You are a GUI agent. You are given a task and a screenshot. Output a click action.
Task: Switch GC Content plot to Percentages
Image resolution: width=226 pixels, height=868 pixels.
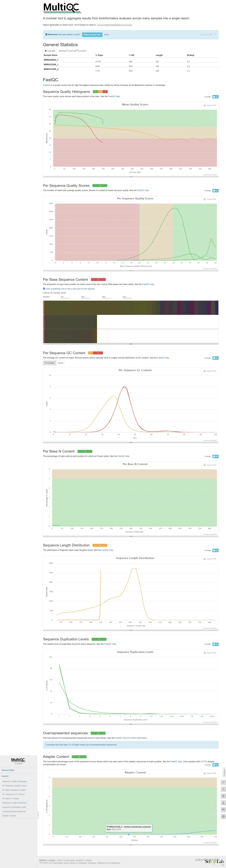click(x=49, y=363)
